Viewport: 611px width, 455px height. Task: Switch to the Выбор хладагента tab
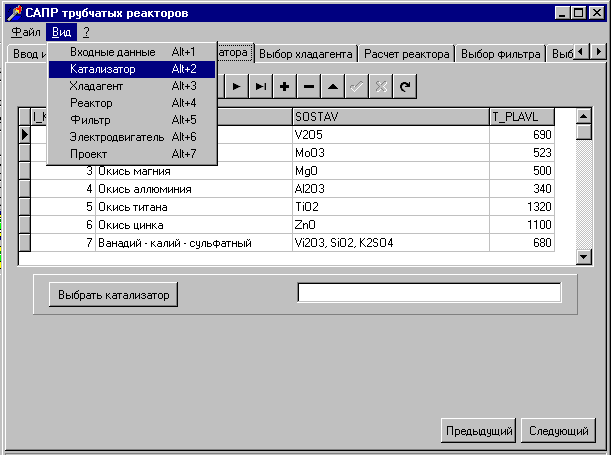(x=305, y=54)
